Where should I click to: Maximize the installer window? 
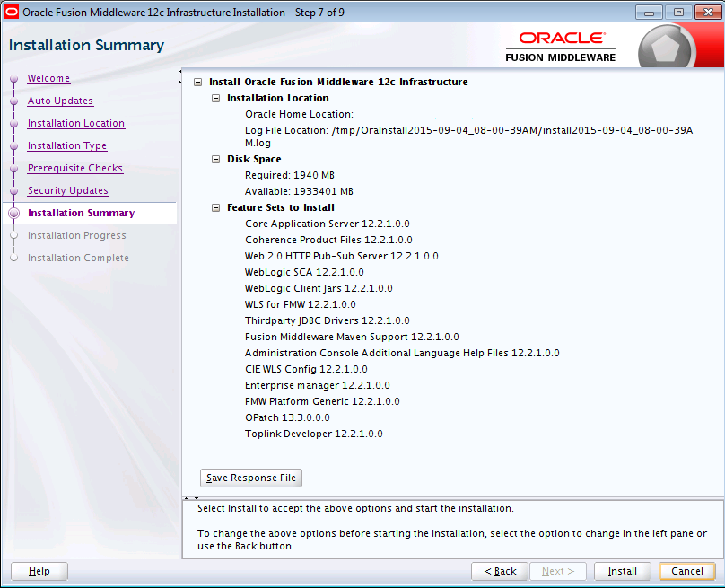tap(678, 12)
